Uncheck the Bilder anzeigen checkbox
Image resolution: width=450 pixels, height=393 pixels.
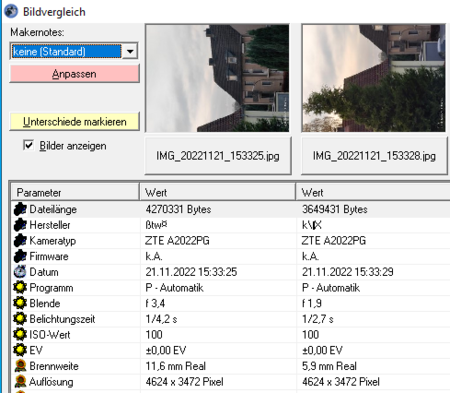[x=29, y=145]
